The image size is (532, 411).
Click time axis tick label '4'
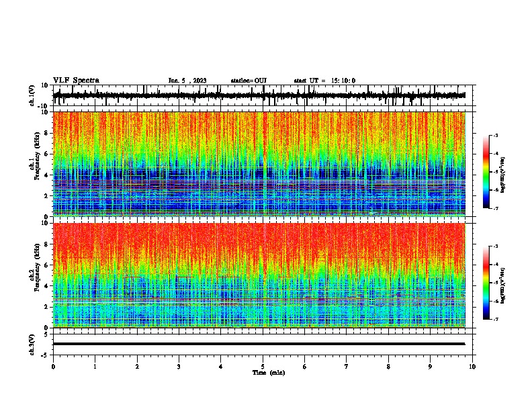coord(220,367)
